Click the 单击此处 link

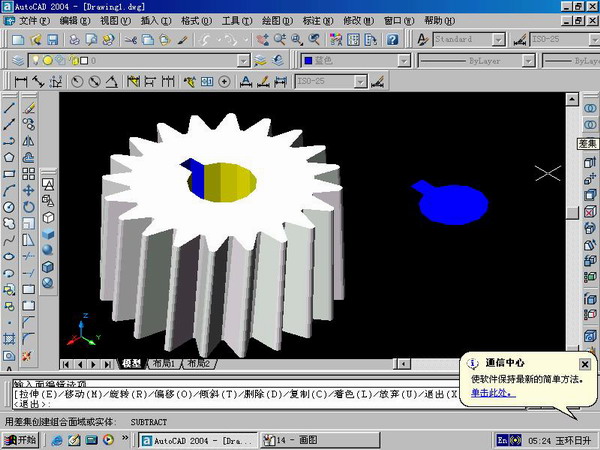pyautogui.click(x=493, y=393)
